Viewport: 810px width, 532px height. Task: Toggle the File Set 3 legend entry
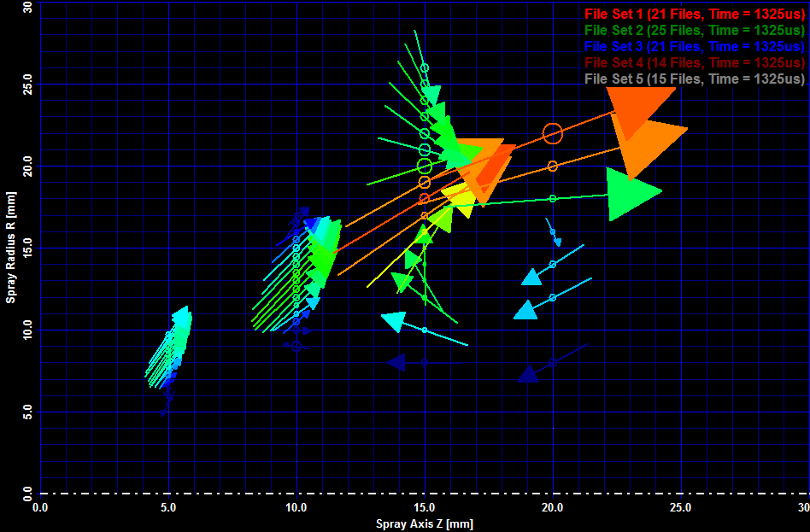tap(694, 46)
